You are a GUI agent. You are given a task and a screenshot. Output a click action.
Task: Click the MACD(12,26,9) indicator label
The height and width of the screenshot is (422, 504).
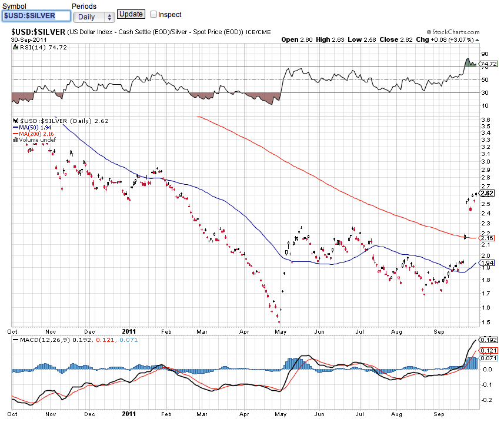coord(40,340)
